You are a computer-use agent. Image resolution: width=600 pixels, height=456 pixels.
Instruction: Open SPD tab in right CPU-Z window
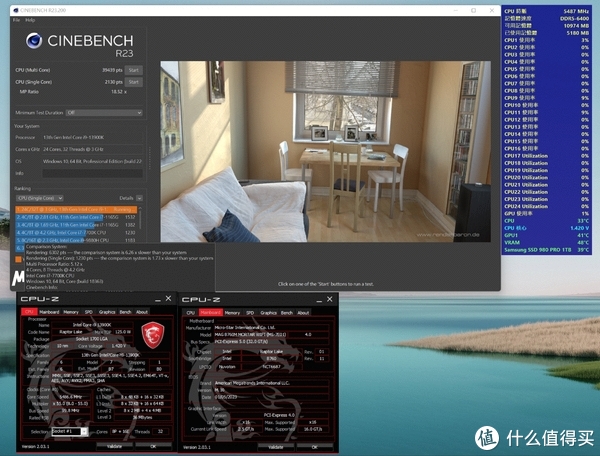click(250, 313)
